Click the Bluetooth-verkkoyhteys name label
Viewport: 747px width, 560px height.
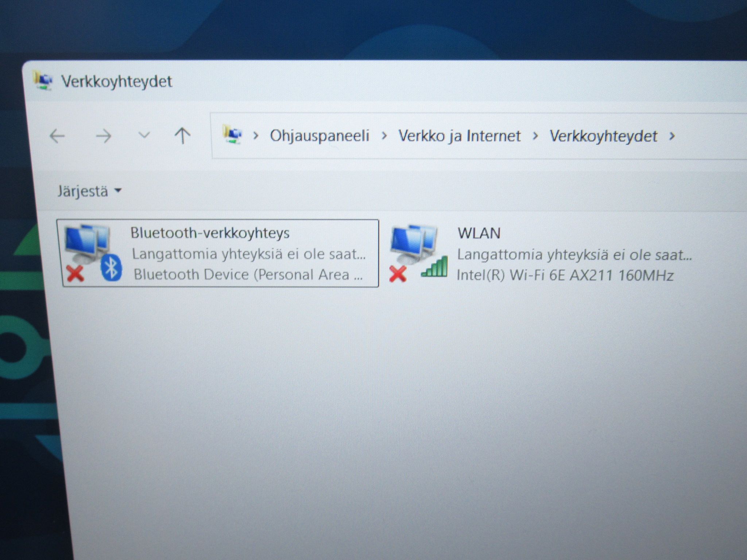pos(210,233)
